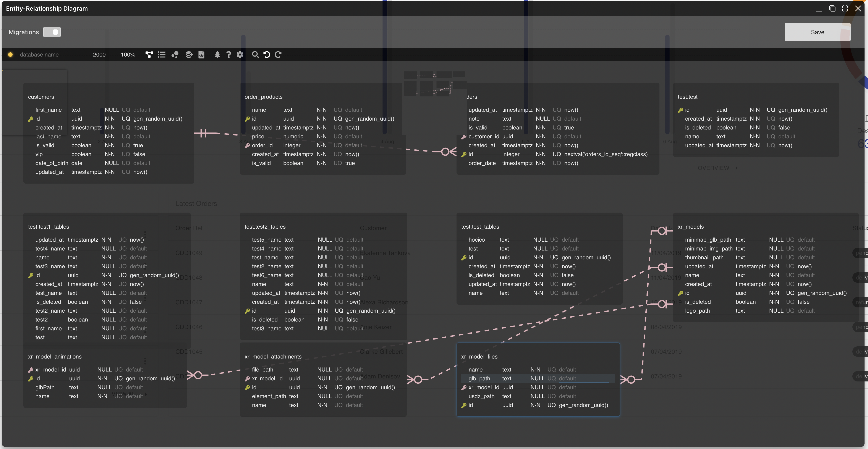The image size is (868, 449).
Task: Undo the last diagram change
Action: point(267,55)
